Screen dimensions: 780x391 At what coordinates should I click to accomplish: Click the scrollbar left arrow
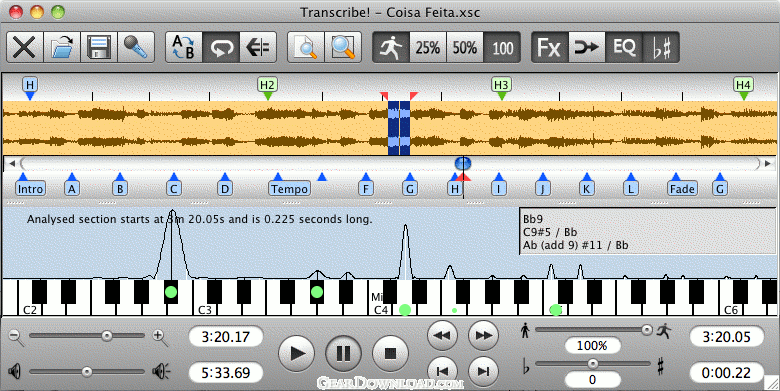pos(12,163)
